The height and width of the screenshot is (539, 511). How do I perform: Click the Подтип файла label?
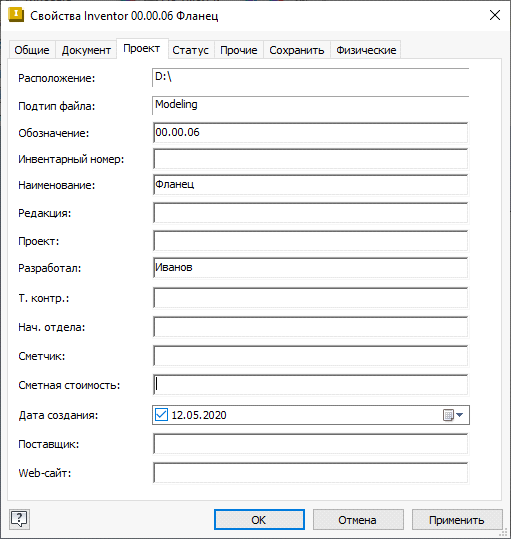click(x=57, y=106)
